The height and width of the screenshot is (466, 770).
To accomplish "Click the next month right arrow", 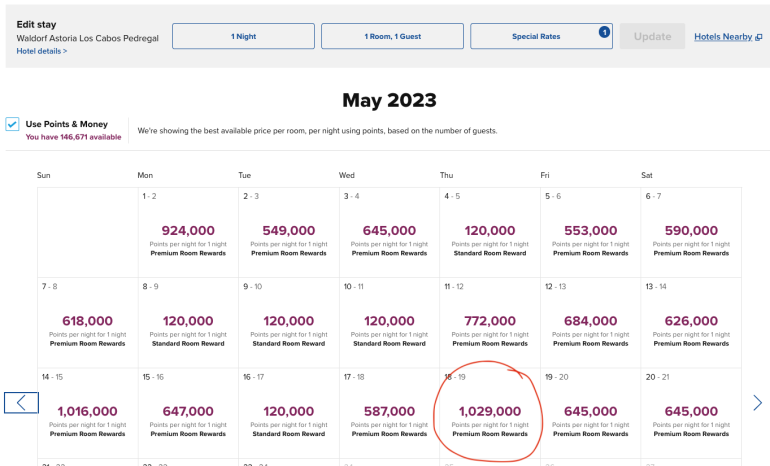I will pyautogui.click(x=757, y=402).
